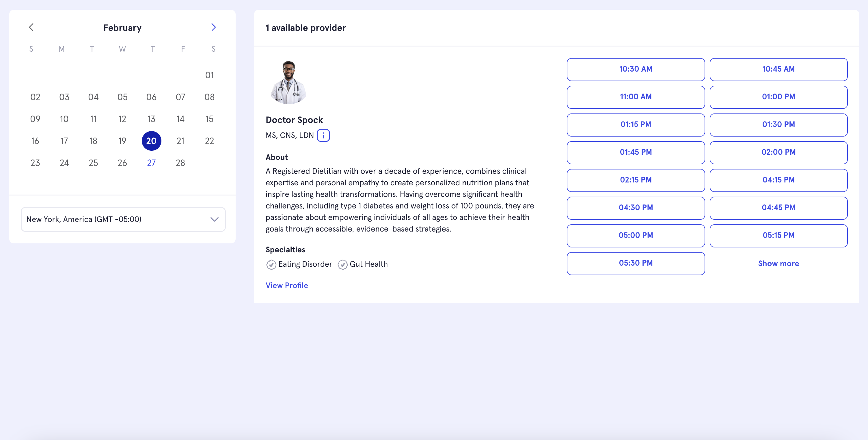
Task: Choose February 28 on the calendar
Action: click(180, 163)
